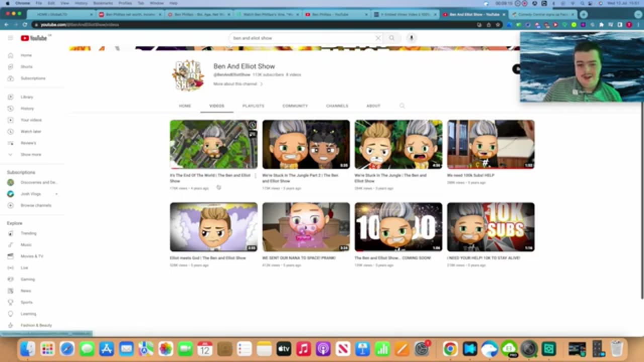
Task: Go back using Chrome back arrow
Action: coord(7,24)
